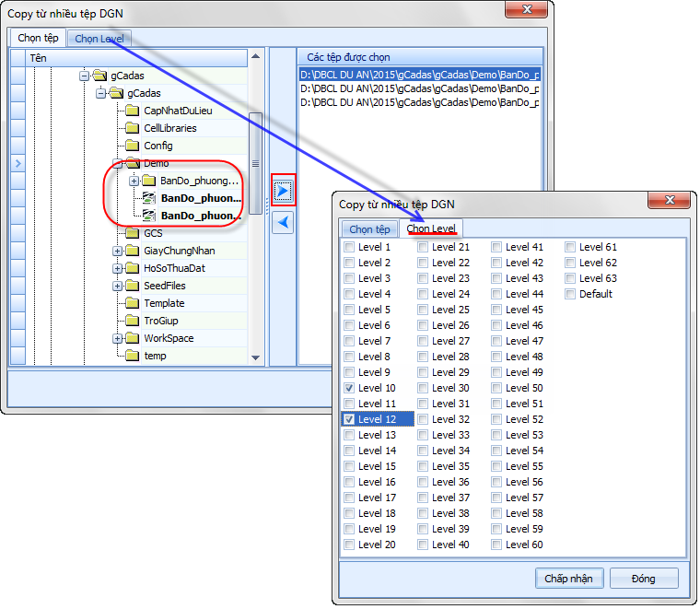The width and height of the screenshot is (700, 609).
Task: Select the first file path in selected list
Action: pyautogui.click(x=420, y=74)
